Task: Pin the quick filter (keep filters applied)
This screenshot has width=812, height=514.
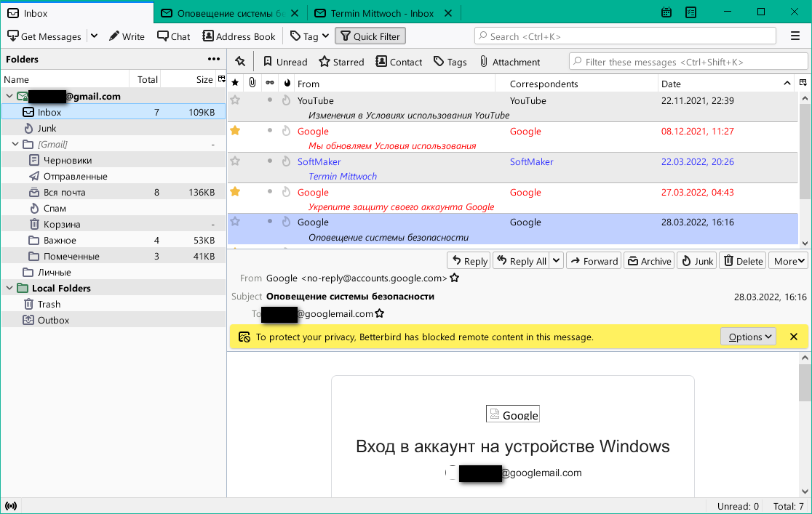Action: 240,62
